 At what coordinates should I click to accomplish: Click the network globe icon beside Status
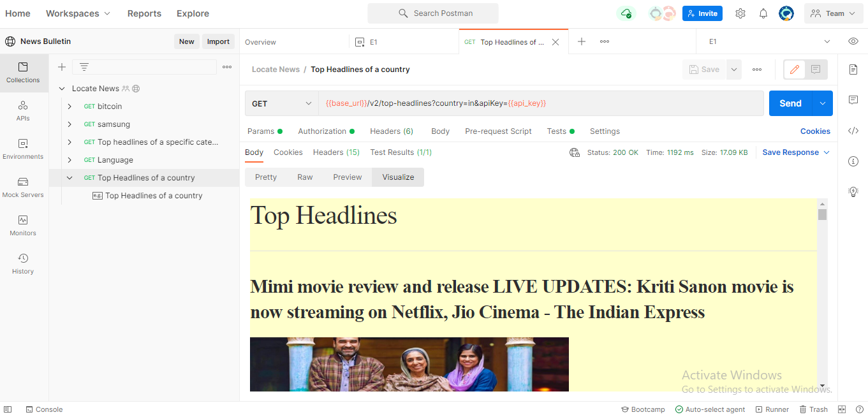click(575, 152)
